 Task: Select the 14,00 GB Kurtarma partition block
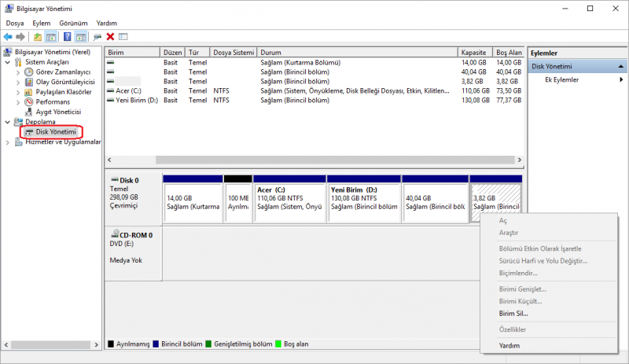tap(193, 199)
